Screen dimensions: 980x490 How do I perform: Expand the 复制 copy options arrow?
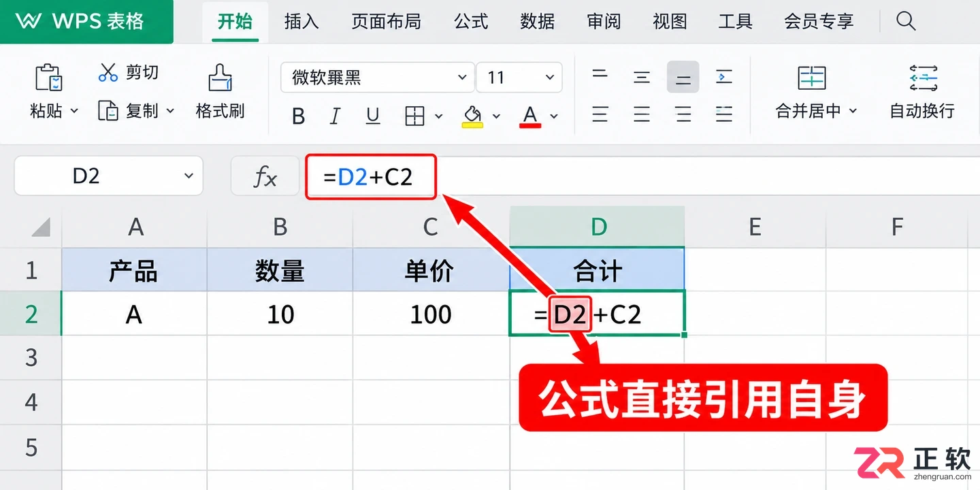170,111
